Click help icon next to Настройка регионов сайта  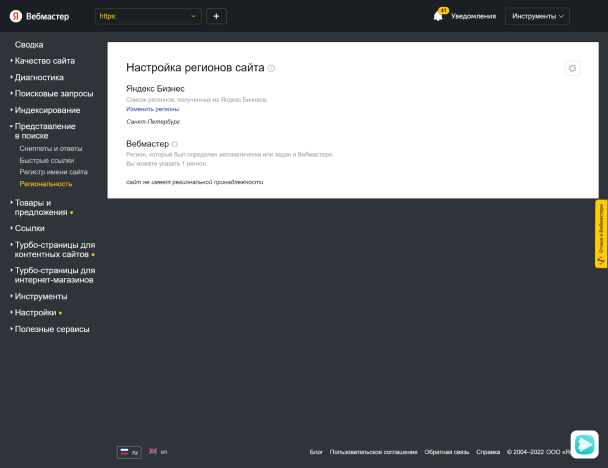[x=271, y=68]
